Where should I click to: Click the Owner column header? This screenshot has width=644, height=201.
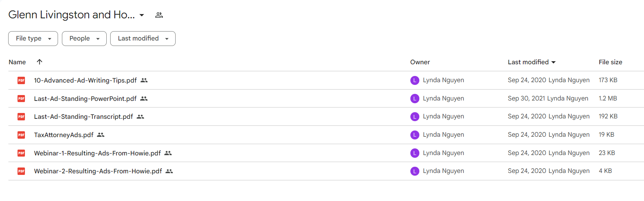[420, 62]
